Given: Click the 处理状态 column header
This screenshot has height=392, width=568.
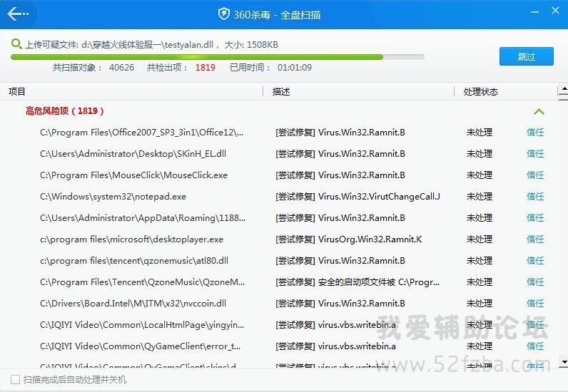Looking at the screenshot, I should click(x=481, y=91).
